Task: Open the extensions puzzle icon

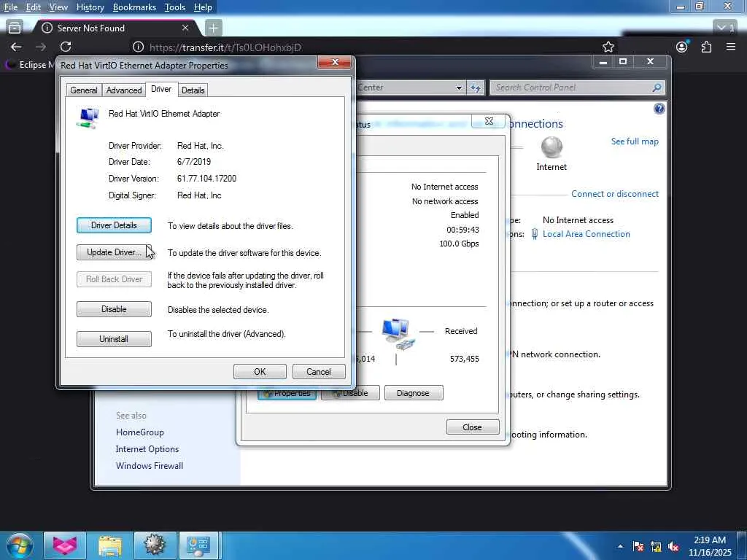Action: click(706, 47)
